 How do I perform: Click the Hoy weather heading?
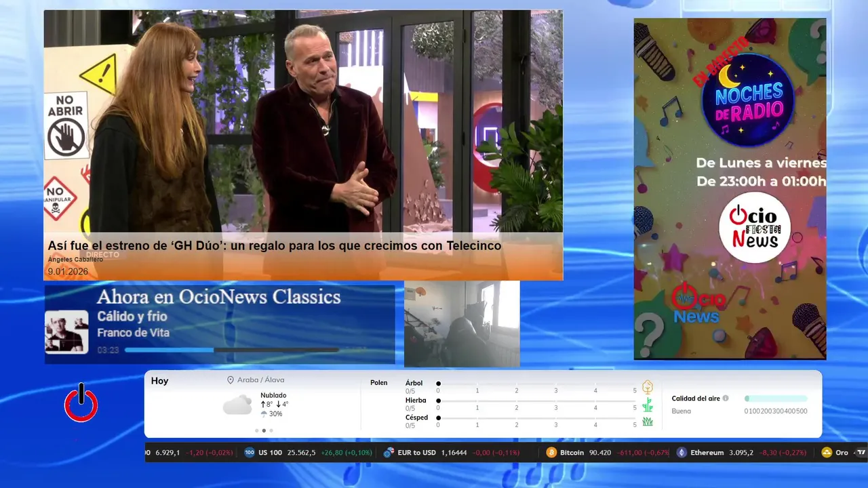point(159,381)
